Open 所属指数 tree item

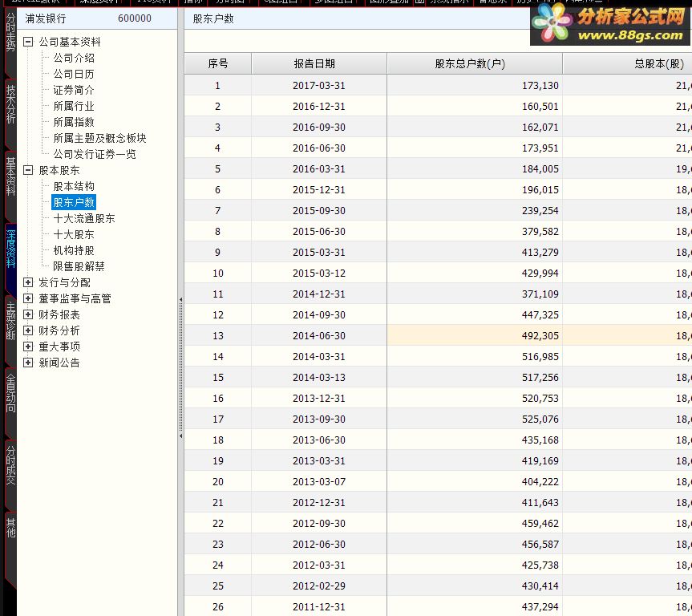click(74, 122)
